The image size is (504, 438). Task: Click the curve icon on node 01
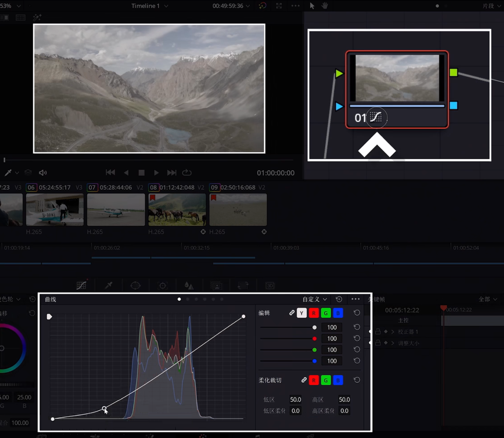(376, 117)
